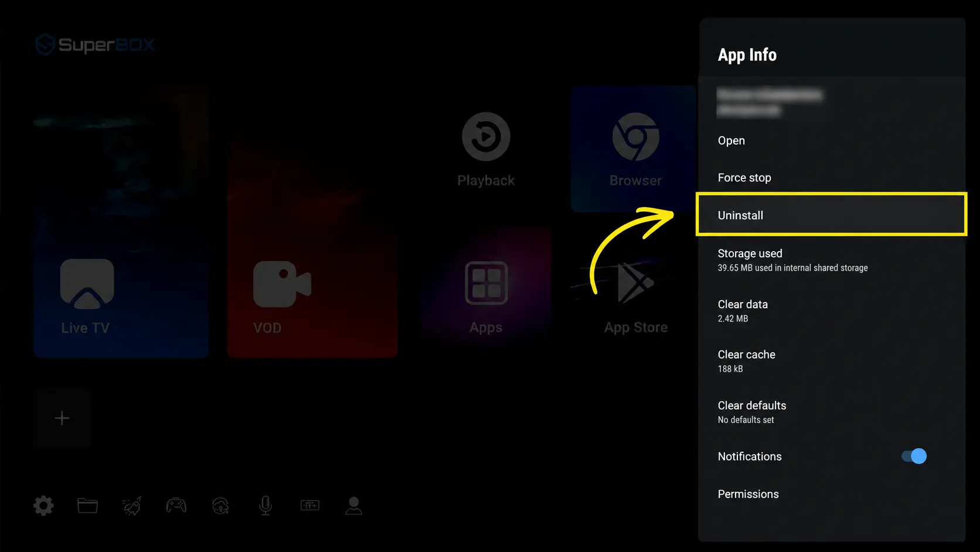The image size is (980, 552).
Task: Open the Live TV tile
Action: [x=121, y=222]
